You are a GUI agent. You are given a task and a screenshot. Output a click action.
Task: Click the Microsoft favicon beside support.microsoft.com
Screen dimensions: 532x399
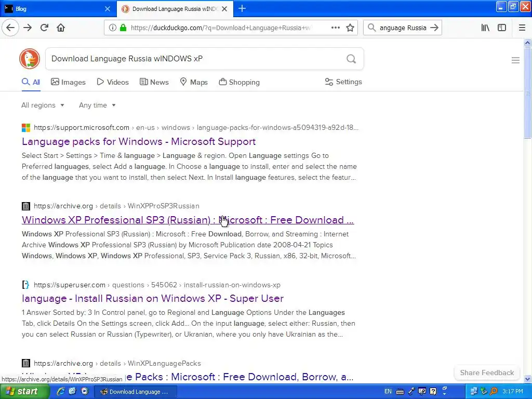pos(26,128)
